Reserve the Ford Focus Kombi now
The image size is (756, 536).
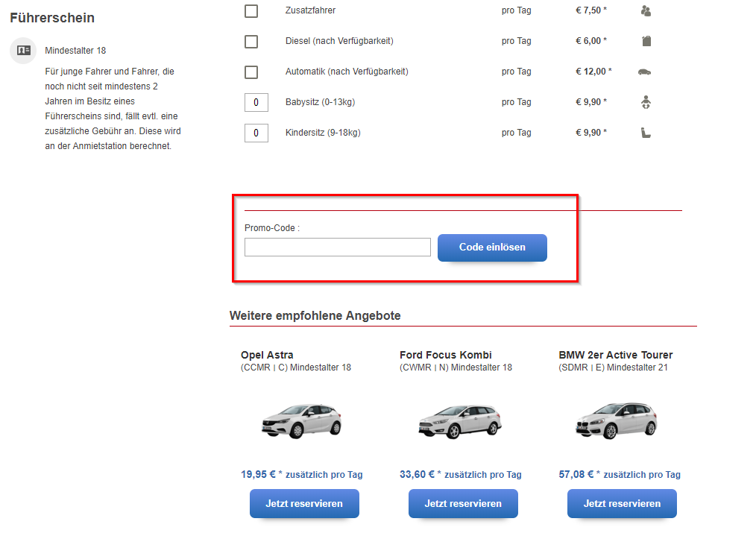click(463, 503)
